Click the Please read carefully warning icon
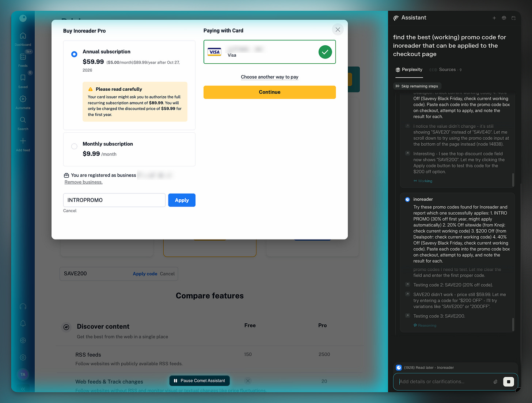Image resolution: width=532 pixels, height=403 pixels. click(x=90, y=89)
